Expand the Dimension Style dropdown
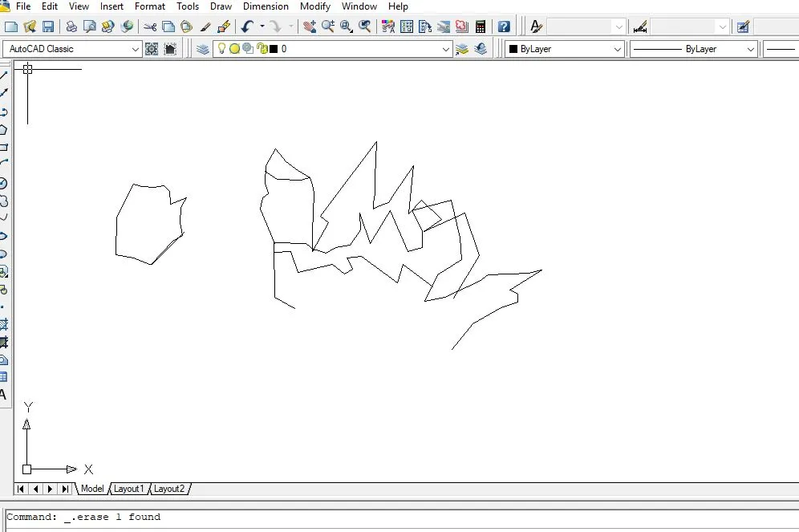 (x=722, y=26)
